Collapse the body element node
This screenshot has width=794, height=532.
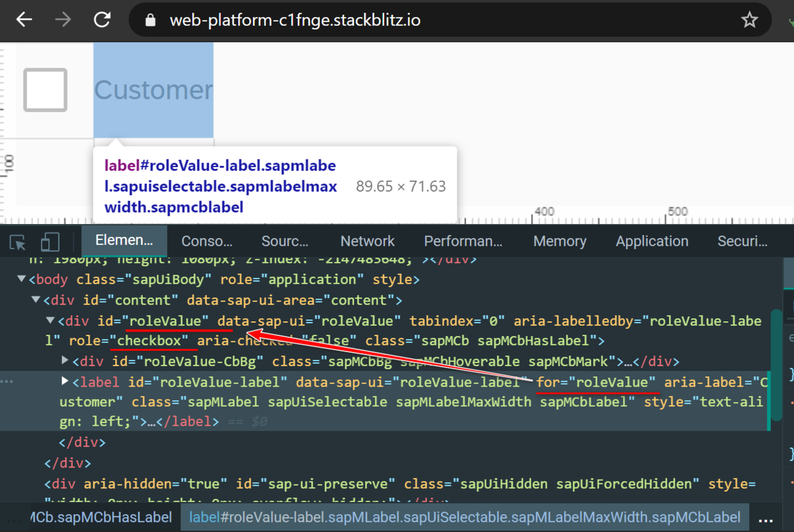(21, 279)
